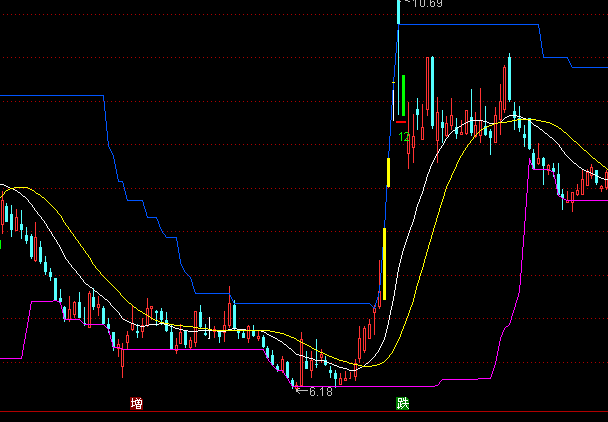Image resolution: width=608 pixels, height=422 pixels.
Task: Select the cyan candle at the 10.69 peak
Action: point(397,12)
